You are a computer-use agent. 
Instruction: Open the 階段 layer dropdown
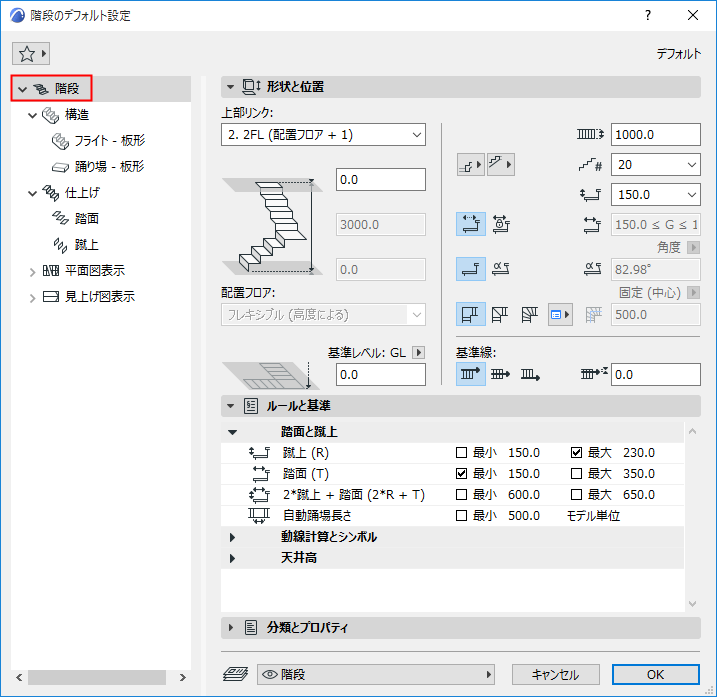point(376,674)
